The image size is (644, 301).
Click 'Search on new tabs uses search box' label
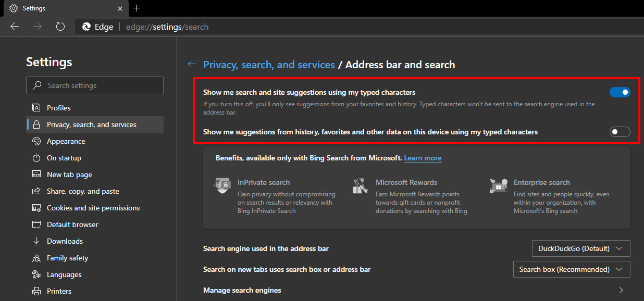(x=287, y=269)
